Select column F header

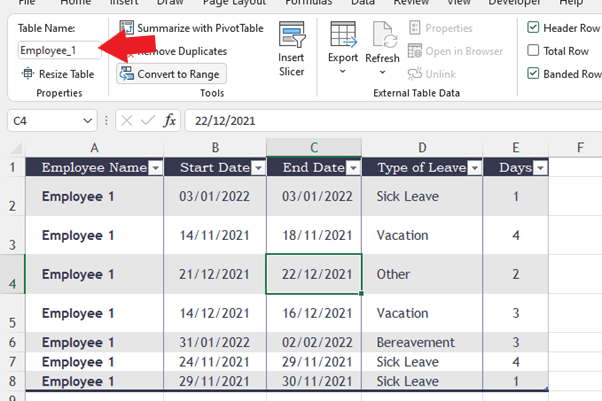(580, 147)
